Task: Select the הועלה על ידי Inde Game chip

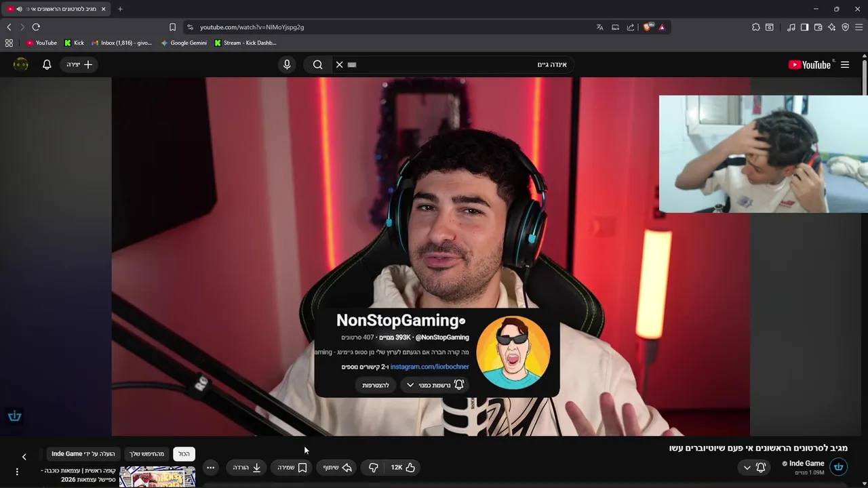Action: point(83,454)
